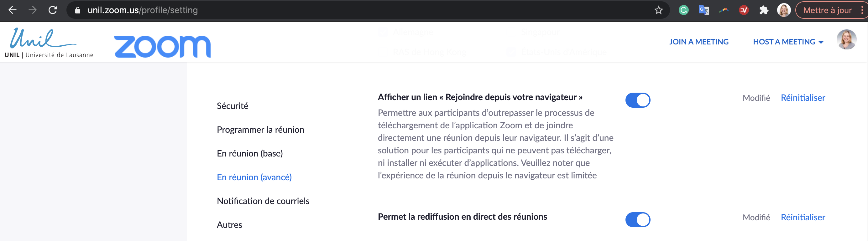Select En réunion (base) in sidebar
The height and width of the screenshot is (241, 868).
point(250,153)
